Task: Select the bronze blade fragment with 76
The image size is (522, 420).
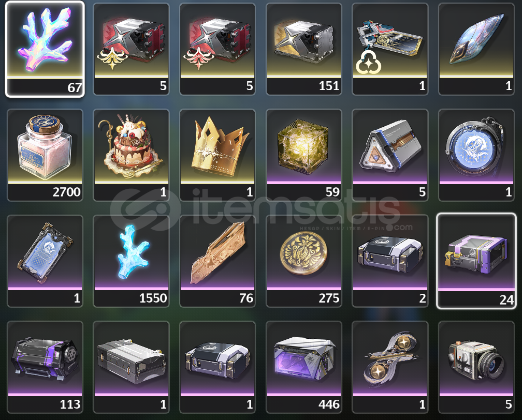Action: [x=218, y=261]
